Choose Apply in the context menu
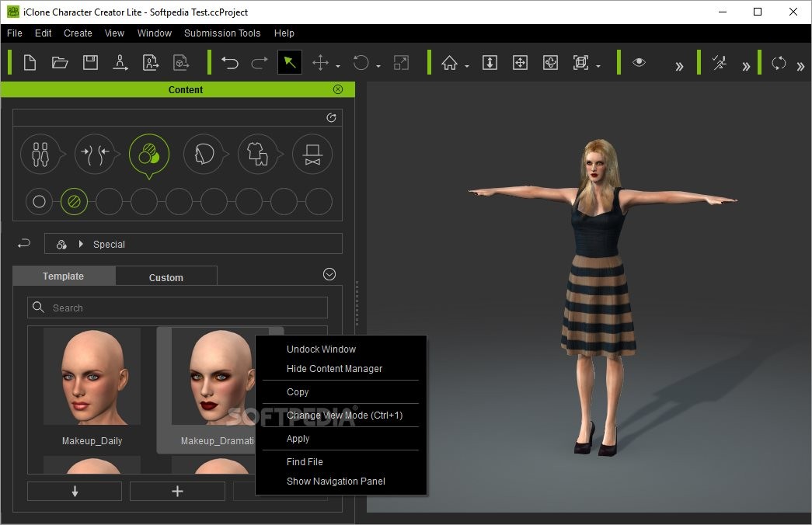Viewport: 812px width, 525px height. click(x=298, y=439)
